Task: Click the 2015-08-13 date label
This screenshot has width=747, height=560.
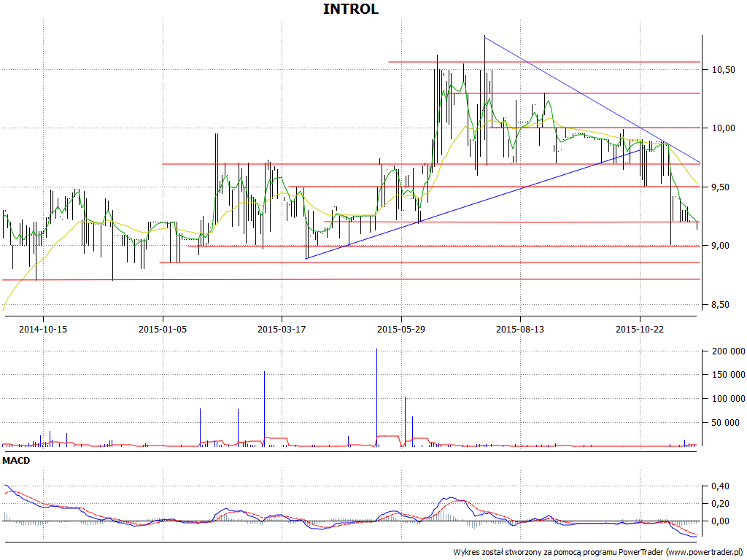Action: pos(520,329)
